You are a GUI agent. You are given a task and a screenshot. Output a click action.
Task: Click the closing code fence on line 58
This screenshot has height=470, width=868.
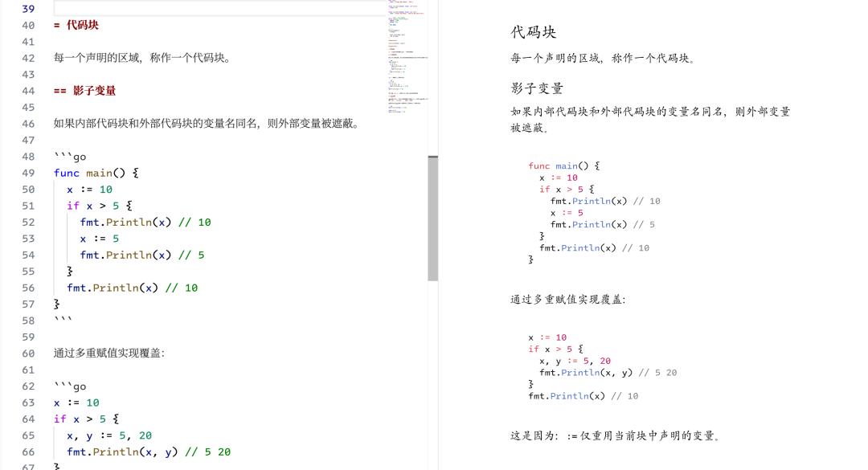click(63, 320)
